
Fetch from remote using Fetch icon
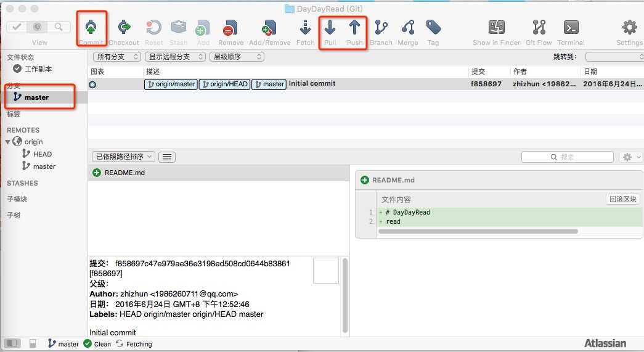[x=305, y=28]
